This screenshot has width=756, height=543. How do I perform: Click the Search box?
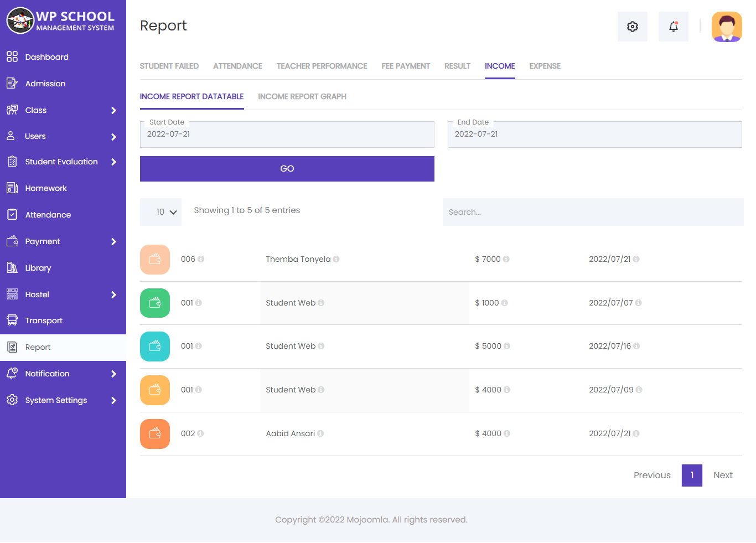click(x=593, y=212)
